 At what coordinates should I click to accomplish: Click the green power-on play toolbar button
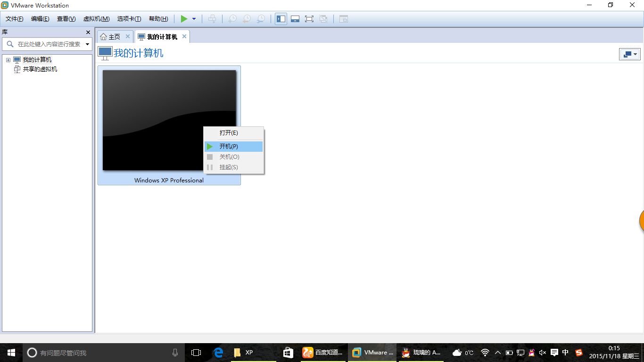(184, 19)
